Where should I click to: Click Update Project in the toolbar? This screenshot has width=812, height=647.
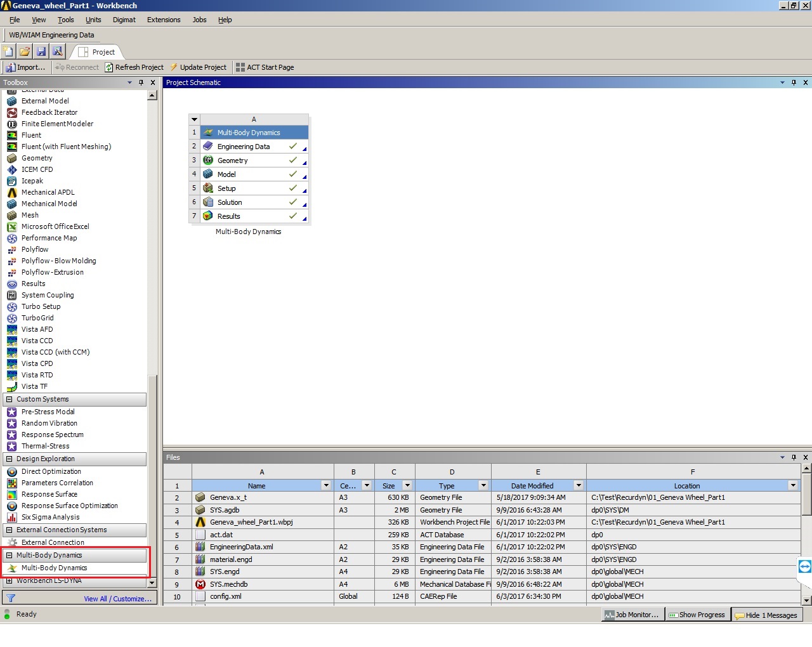click(198, 67)
